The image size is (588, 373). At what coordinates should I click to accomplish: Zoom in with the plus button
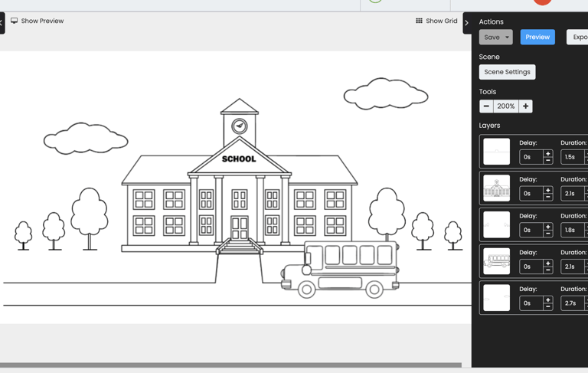525,106
